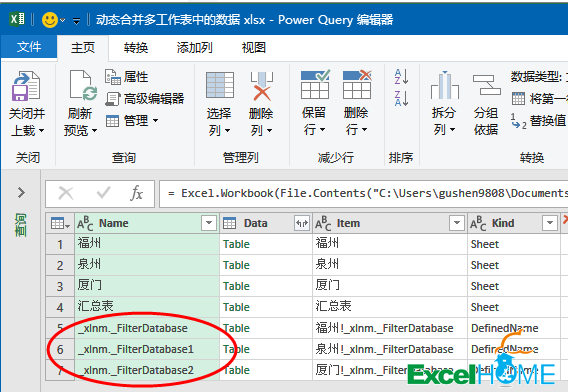Viewport: 568px width, 392px height.
Task: Click the Split Column (拆分列) icon
Action: pyautogui.click(x=444, y=85)
